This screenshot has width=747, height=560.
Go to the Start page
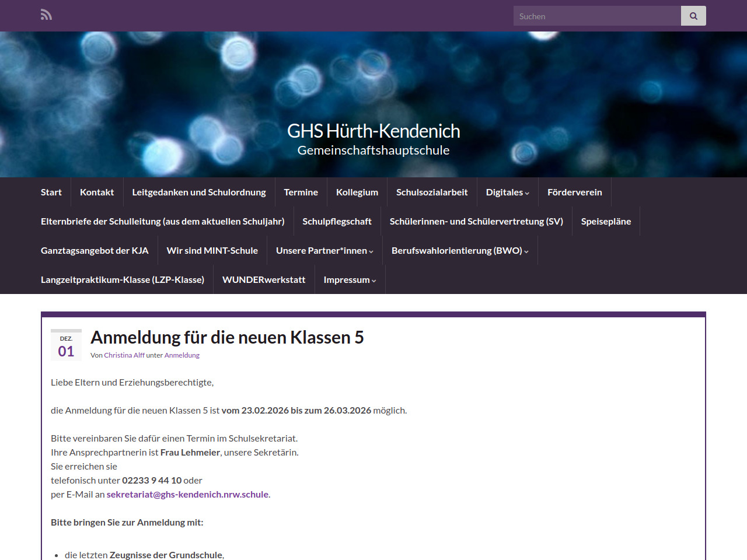tap(51, 192)
